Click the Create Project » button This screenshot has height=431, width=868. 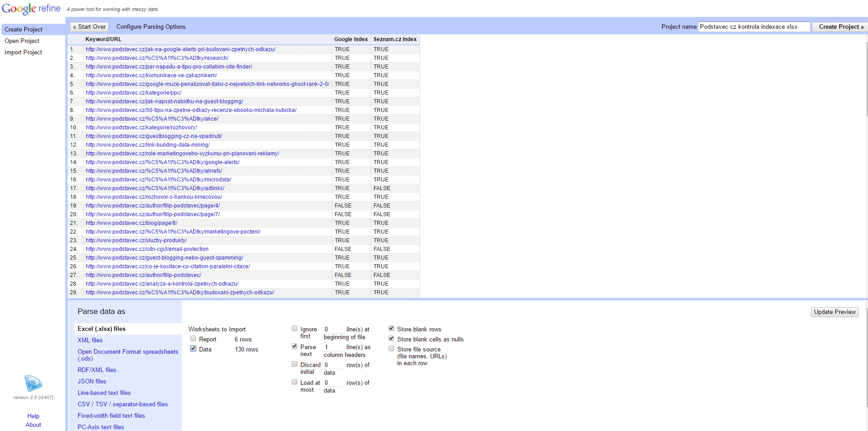tap(840, 27)
